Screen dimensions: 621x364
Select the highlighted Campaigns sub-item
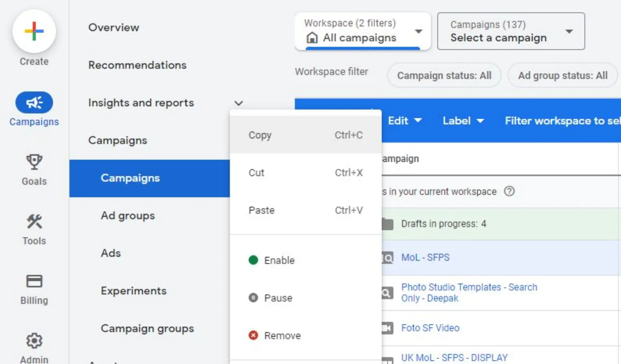point(150,178)
